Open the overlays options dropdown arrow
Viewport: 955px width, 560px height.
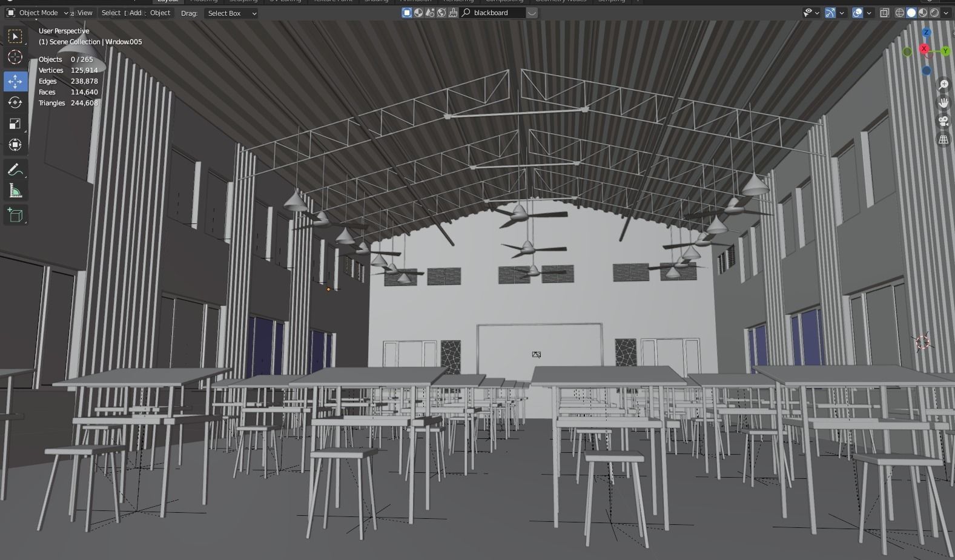click(x=869, y=13)
